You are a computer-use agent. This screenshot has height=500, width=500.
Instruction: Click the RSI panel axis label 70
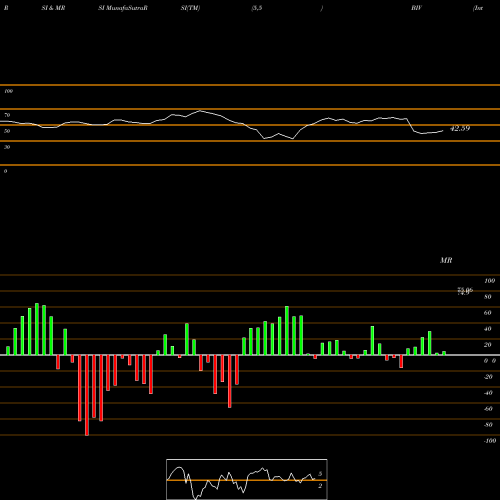(x=7, y=115)
